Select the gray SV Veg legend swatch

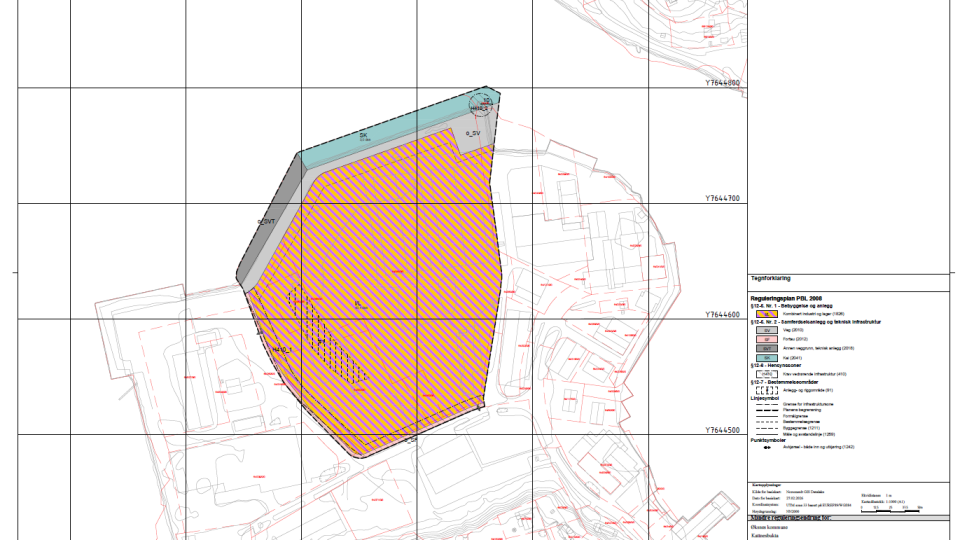pyautogui.click(x=766, y=329)
